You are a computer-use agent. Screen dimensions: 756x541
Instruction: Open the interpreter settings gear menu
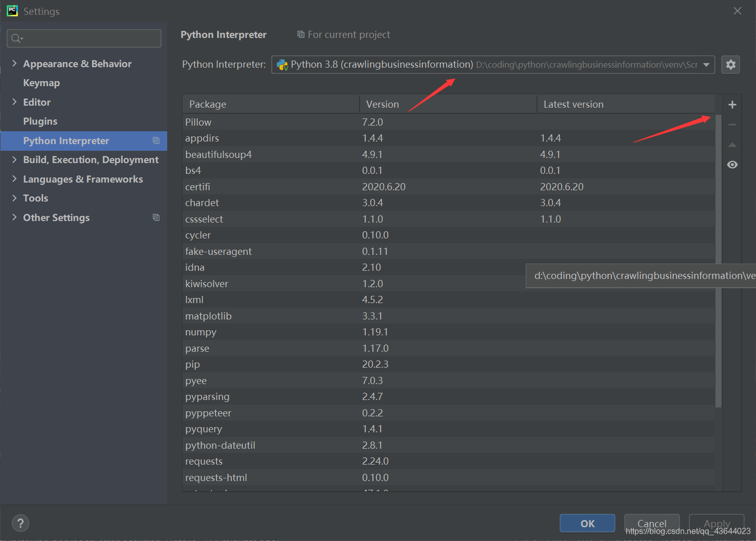[730, 65]
